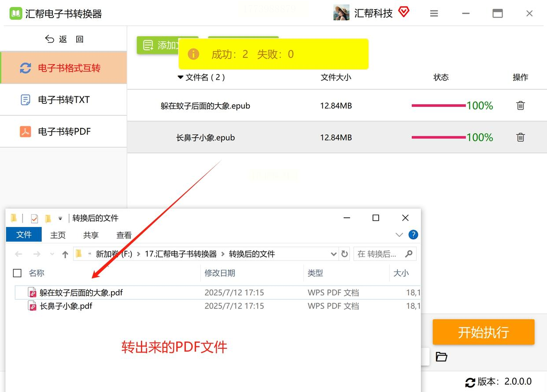The height and width of the screenshot is (392, 547).
Task: Open recent locations dropdown in Explorer
Action: point(52,254)
